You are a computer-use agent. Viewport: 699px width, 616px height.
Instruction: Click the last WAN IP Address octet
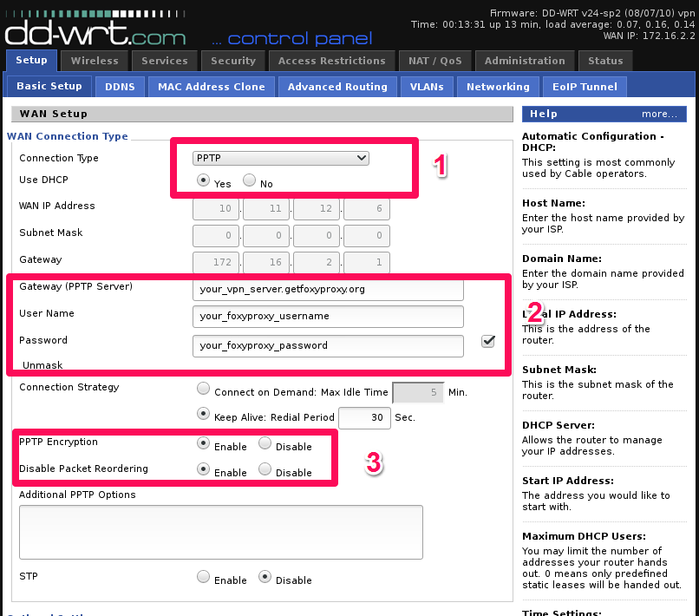click(x=367, y=209)
